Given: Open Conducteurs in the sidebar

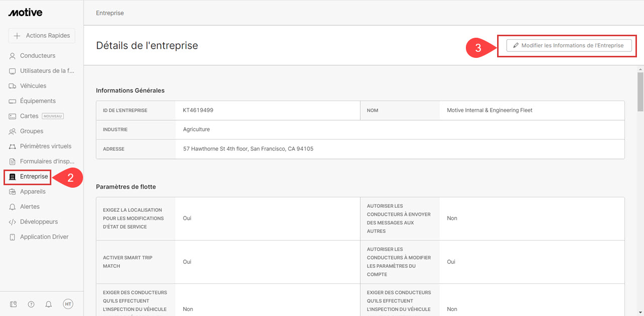Looking at the screenshot, I should pos(37,56).
